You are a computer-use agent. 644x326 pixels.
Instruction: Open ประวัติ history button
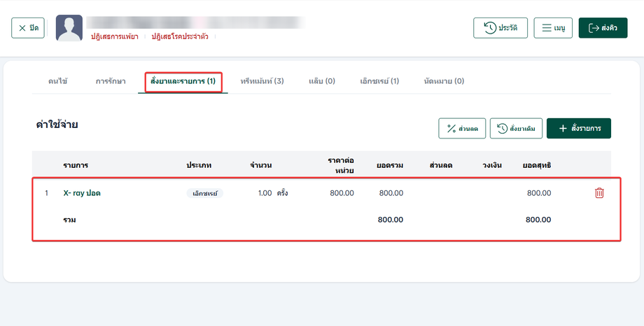(x=500, y=28)
